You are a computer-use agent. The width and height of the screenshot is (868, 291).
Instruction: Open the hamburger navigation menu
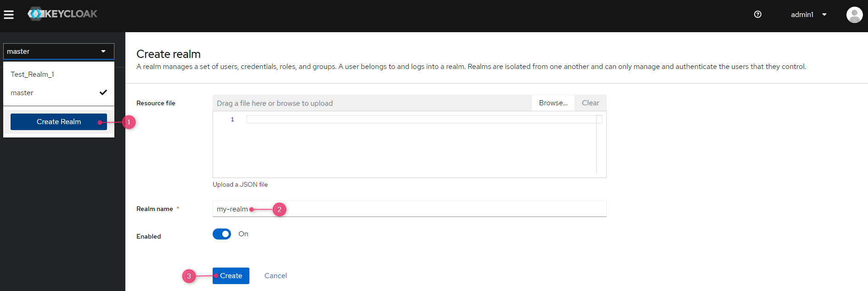9,15
